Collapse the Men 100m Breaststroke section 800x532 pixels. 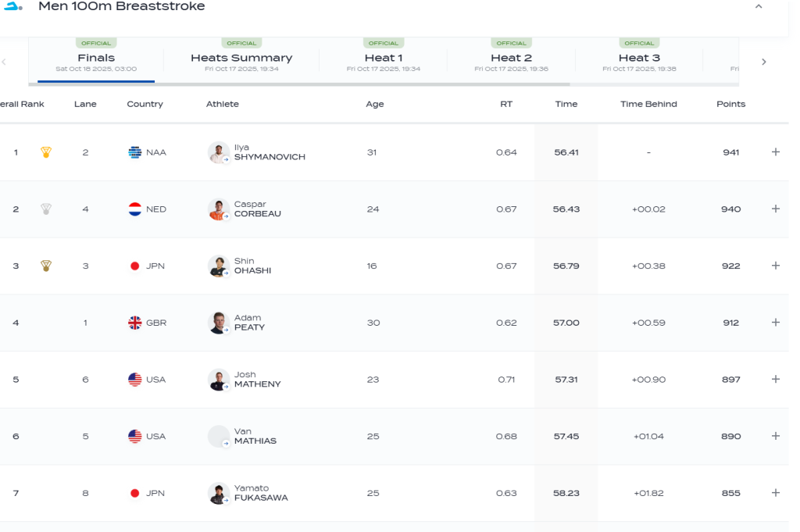coord(758,7)
